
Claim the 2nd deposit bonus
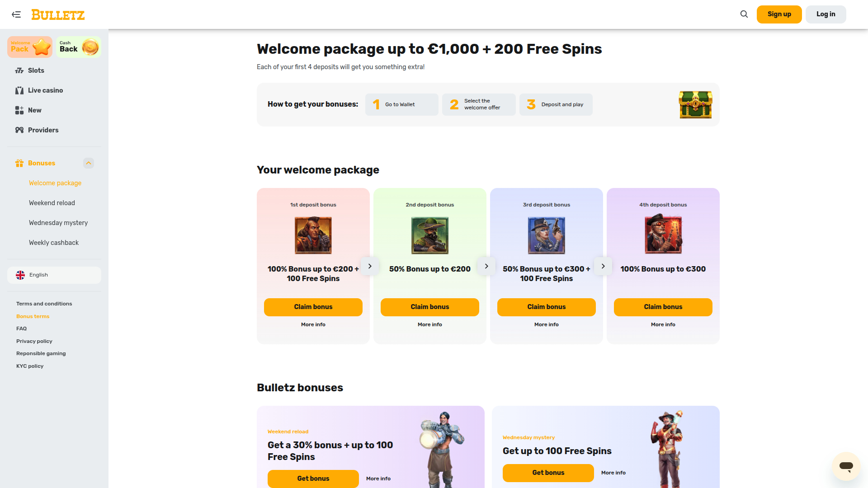429,307
